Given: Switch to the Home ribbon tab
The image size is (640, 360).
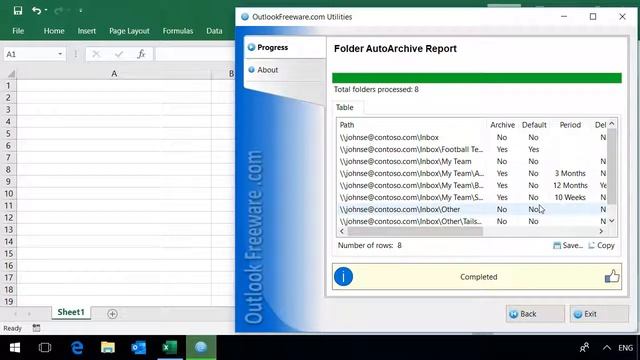Looking at the screenshot, I should (54, 31).
